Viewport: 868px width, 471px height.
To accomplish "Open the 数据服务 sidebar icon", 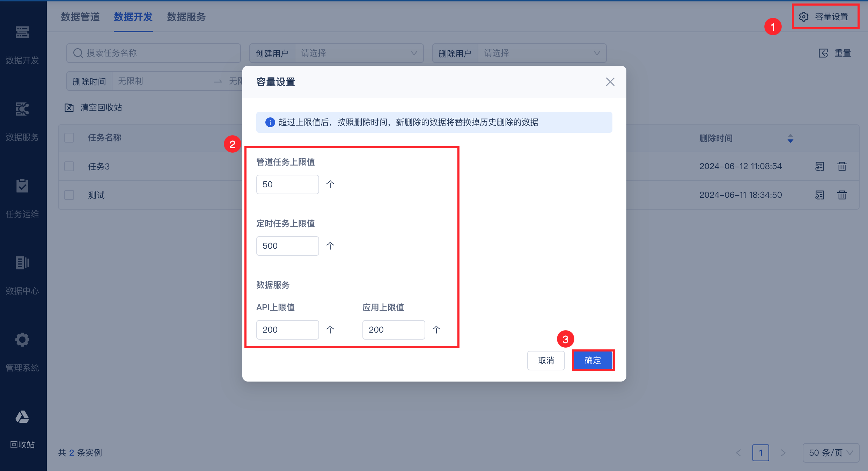I will pos(22,109).
